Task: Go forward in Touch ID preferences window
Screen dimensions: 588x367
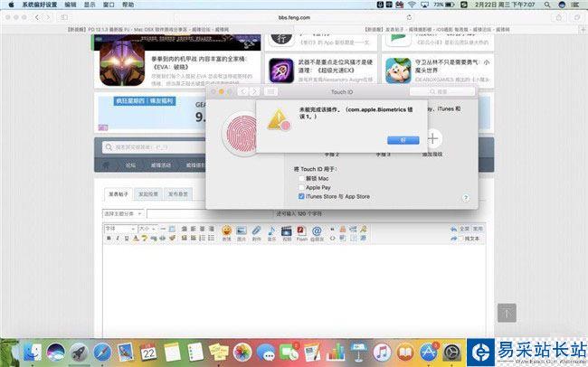Action: tap(254, 92)
